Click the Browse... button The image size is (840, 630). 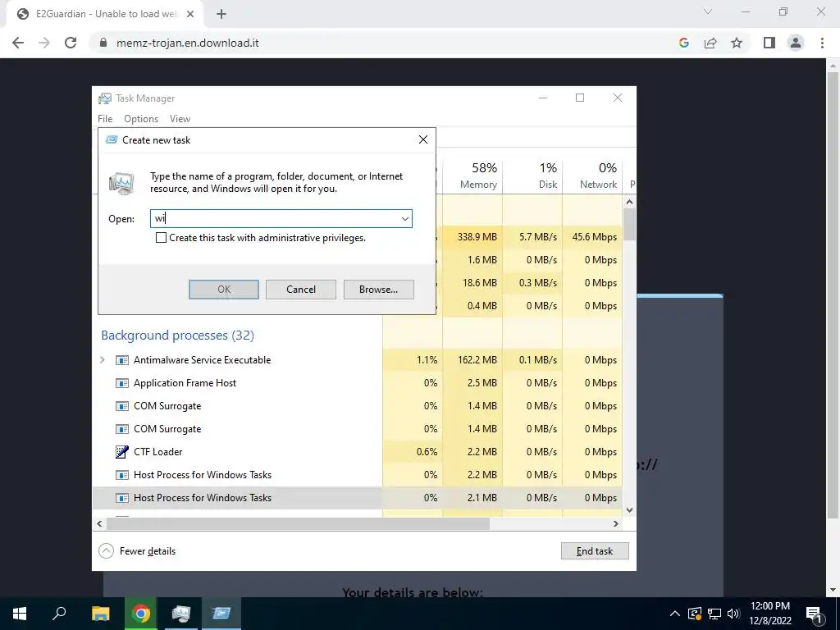(379, 290)
